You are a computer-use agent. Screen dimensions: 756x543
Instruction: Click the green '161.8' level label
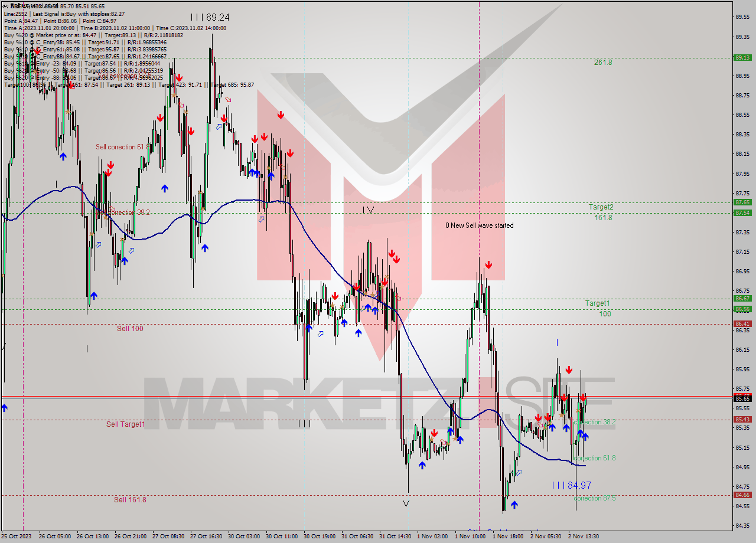pos(603,218)
